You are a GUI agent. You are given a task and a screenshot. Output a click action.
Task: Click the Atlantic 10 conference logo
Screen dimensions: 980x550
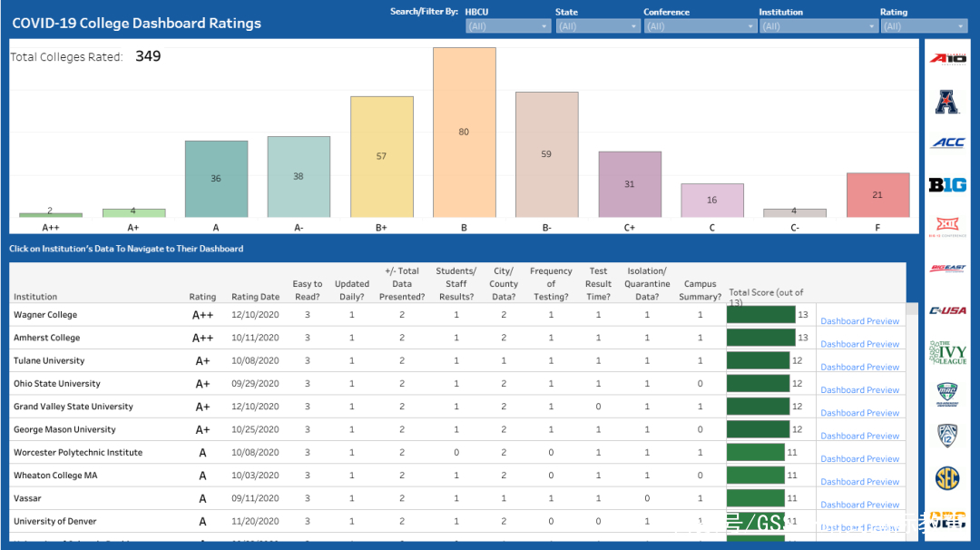(x=947, y=58)
